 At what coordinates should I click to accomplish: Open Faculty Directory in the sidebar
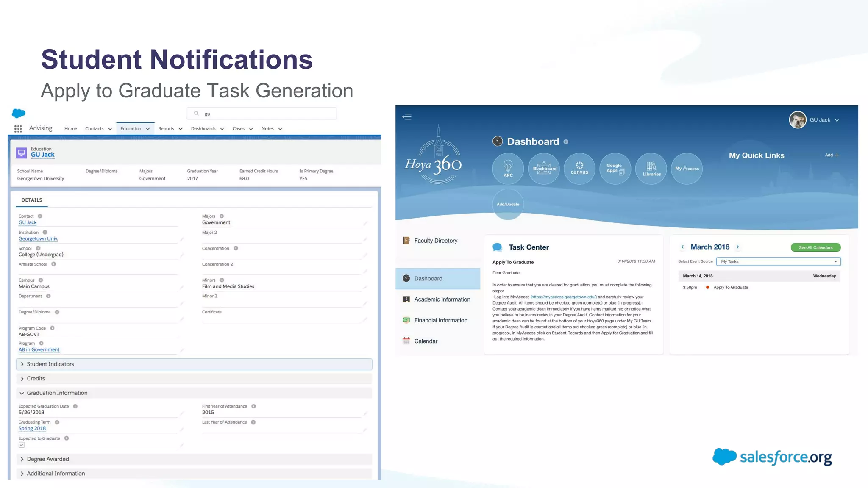tap(436, 241)
